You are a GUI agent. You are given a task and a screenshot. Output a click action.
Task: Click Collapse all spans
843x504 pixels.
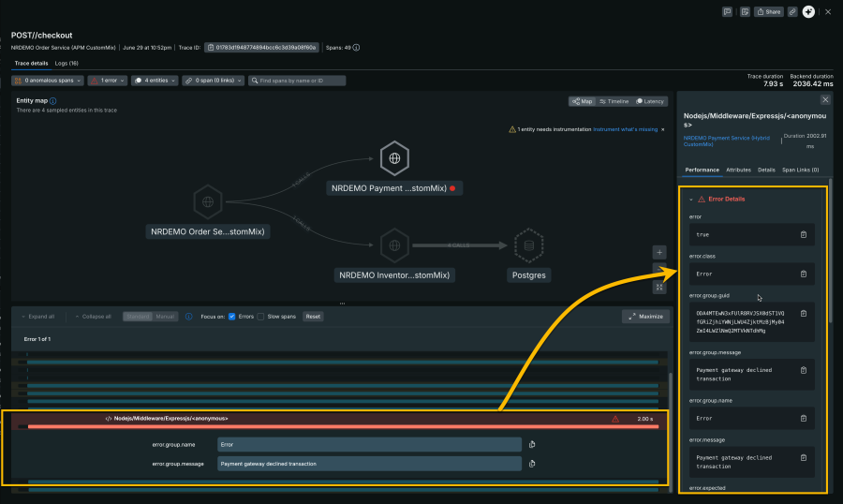point(93,317)
